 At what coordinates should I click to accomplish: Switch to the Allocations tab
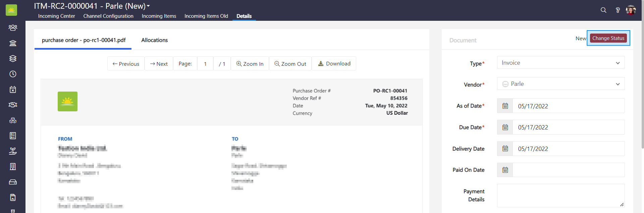pyautogui.click(x=154, y=40)
